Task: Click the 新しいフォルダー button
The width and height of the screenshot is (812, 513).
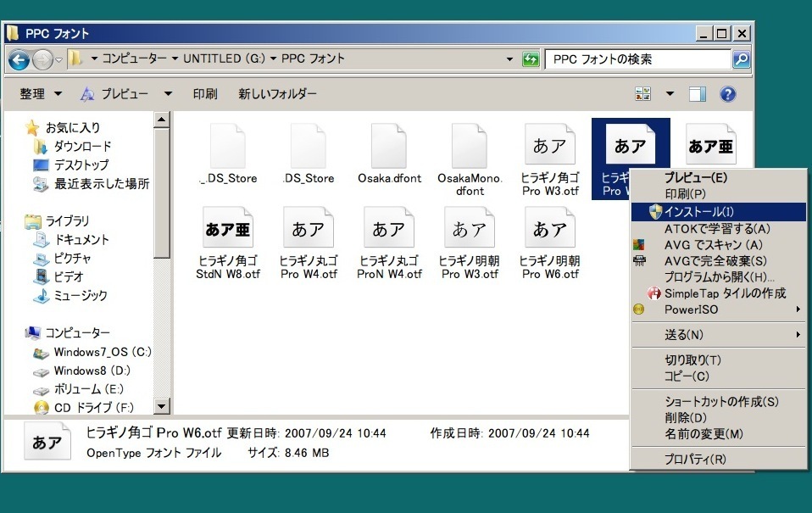Action: click(277, 94)
